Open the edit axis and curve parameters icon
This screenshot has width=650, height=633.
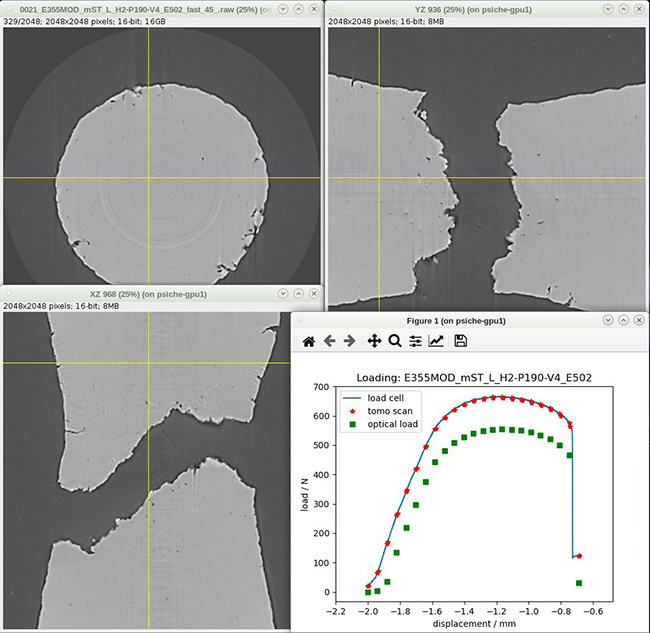436,341
